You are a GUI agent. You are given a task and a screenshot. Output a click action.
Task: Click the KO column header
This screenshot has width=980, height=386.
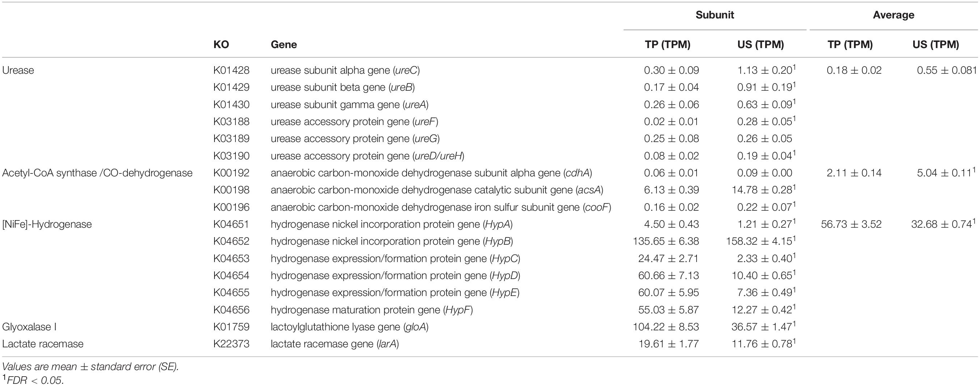221,44
